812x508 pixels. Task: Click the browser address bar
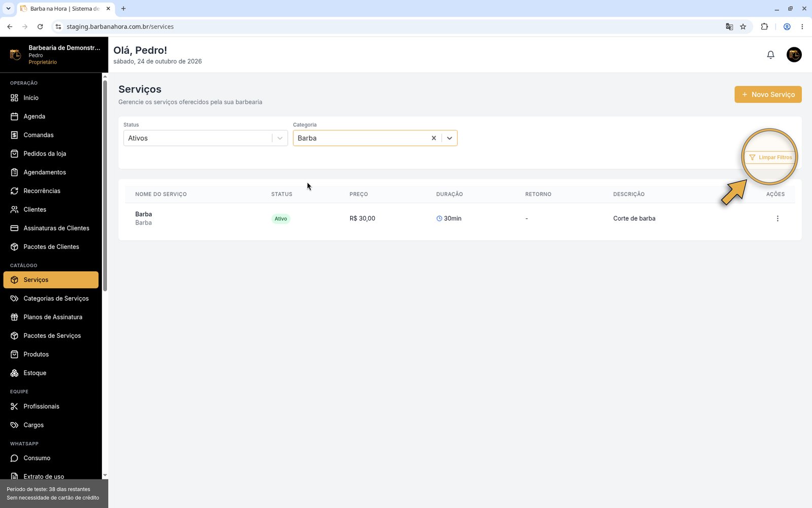[391, 27]
